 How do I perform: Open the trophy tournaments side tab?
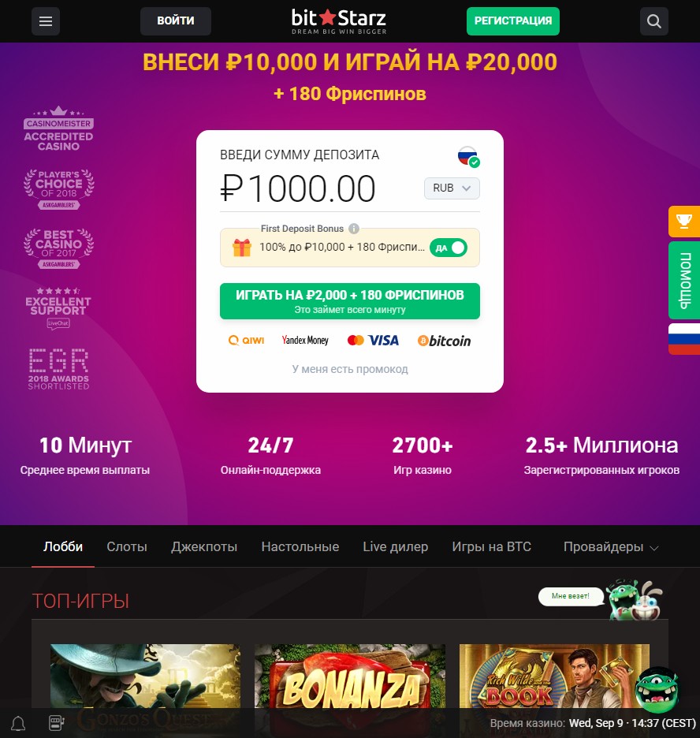click(684, 222)
